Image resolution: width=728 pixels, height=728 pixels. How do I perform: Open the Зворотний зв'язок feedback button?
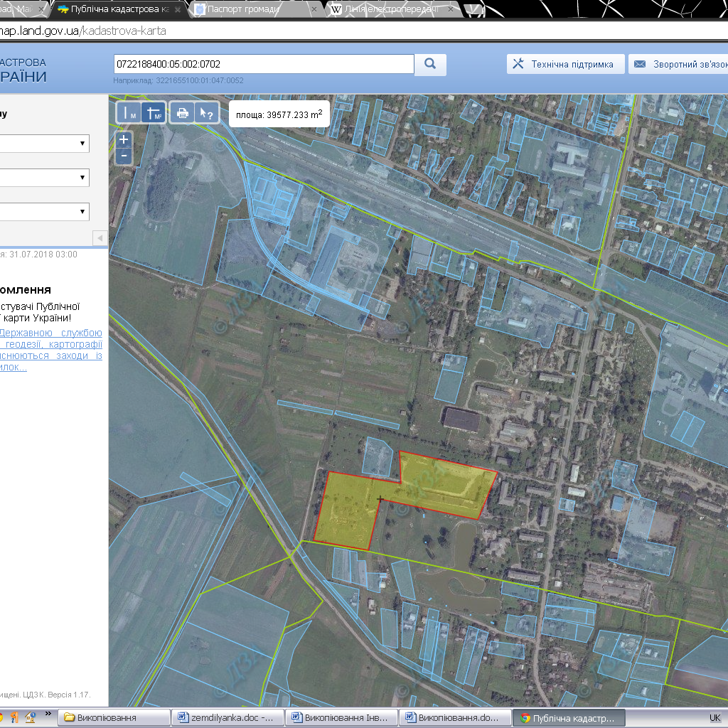click(x=680, y=64)
